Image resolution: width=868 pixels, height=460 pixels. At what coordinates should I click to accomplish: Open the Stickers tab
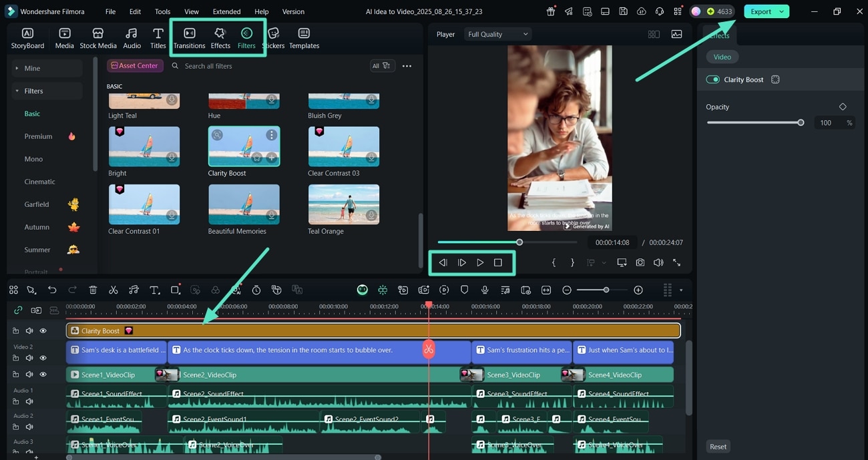pos(273,39)
